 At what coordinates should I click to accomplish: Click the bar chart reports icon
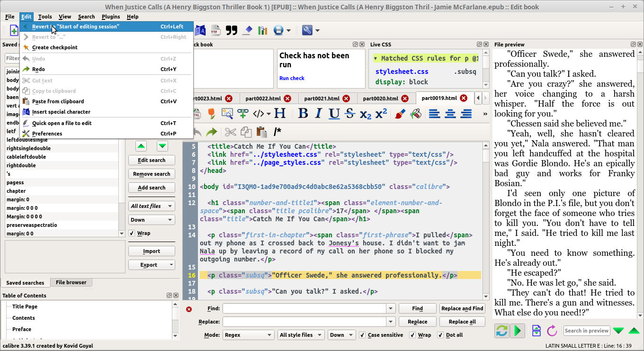point(263,30)
